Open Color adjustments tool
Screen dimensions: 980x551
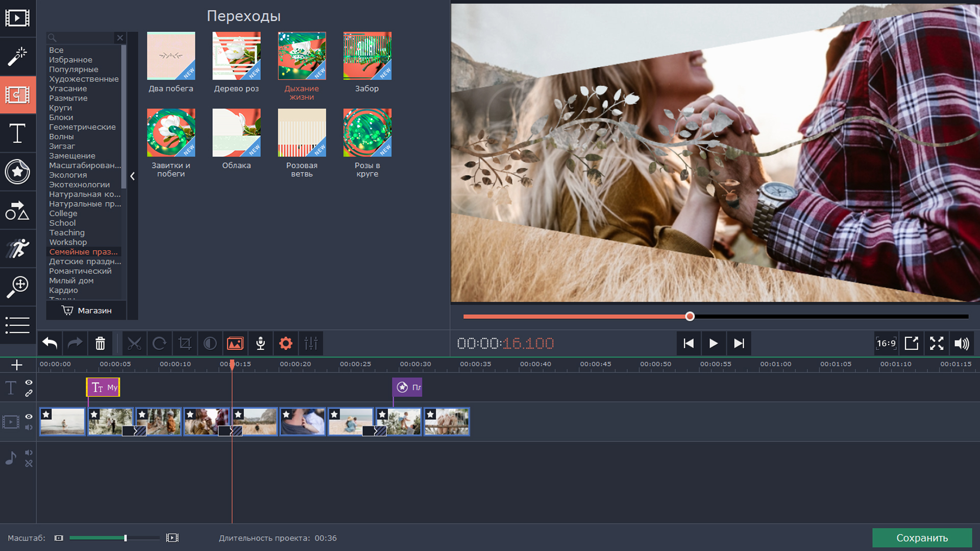[210, 343]
